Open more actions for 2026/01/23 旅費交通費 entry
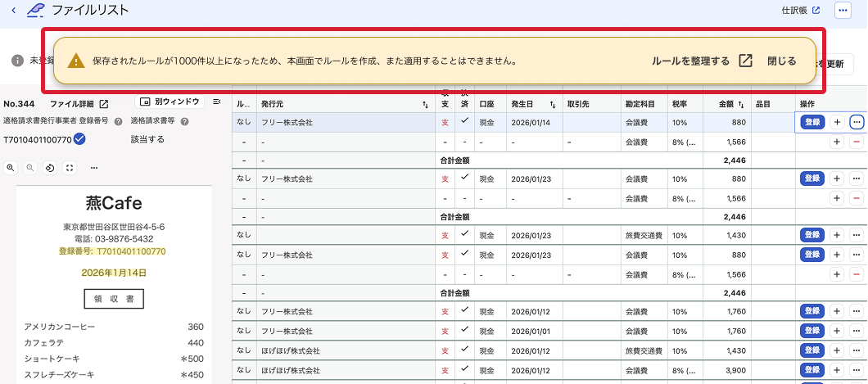The height and width of the screenshot is (384, 868). pos(857,235)
